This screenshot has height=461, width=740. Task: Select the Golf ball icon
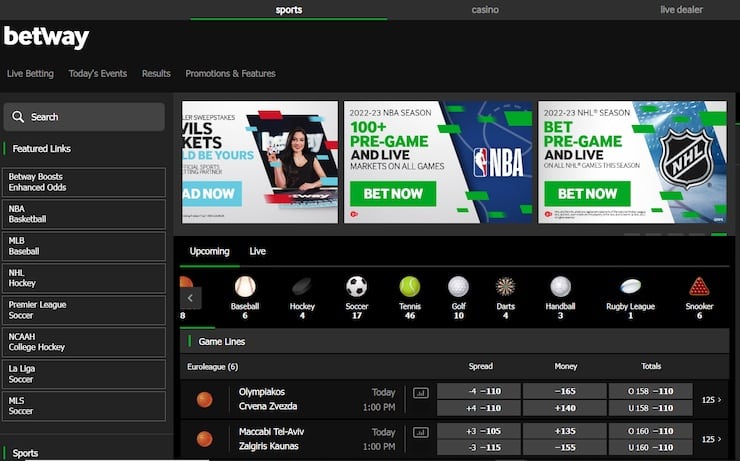[458, 286]
